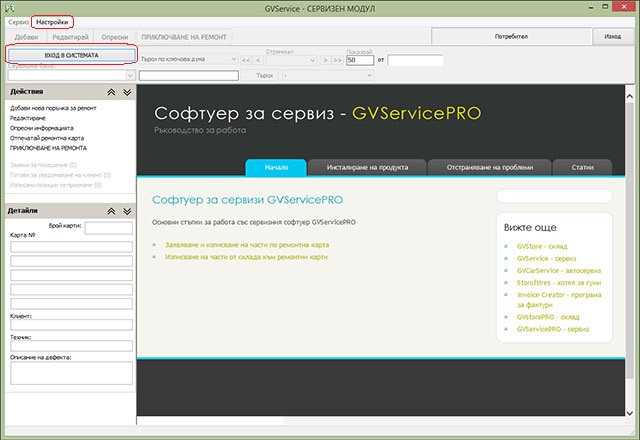Click 'Отпечатай ремонтна карта' action
Viewport: 640px width, 440px height.
(47, 138)
